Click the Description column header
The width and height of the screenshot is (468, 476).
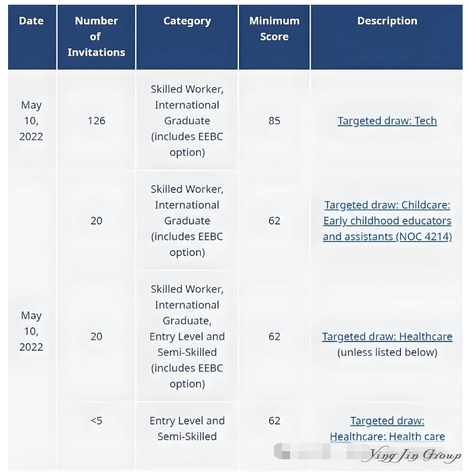pyautogui.click(x=387, y=37)
